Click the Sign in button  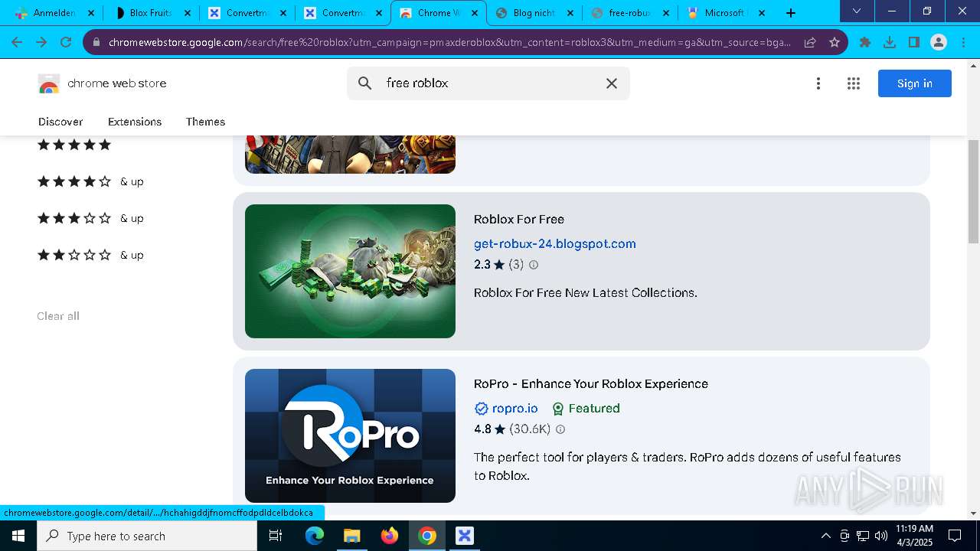[915, 83]
